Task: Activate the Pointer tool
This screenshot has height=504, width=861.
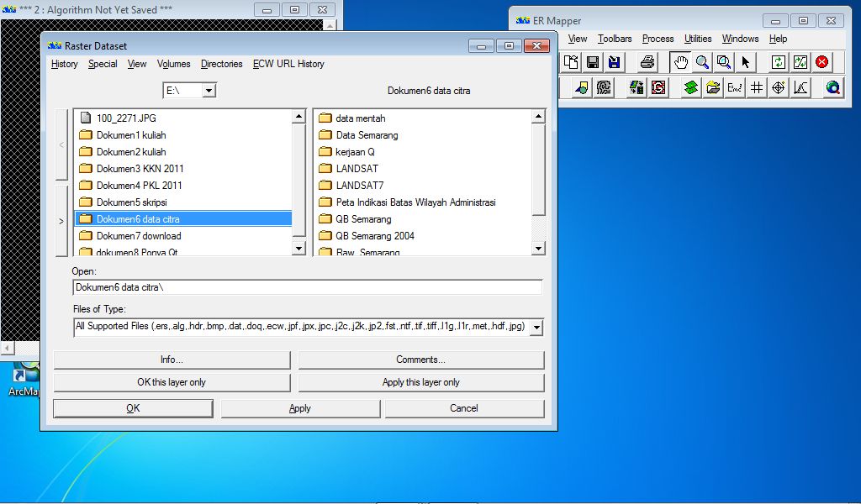Action: click(x=746, y=60)
